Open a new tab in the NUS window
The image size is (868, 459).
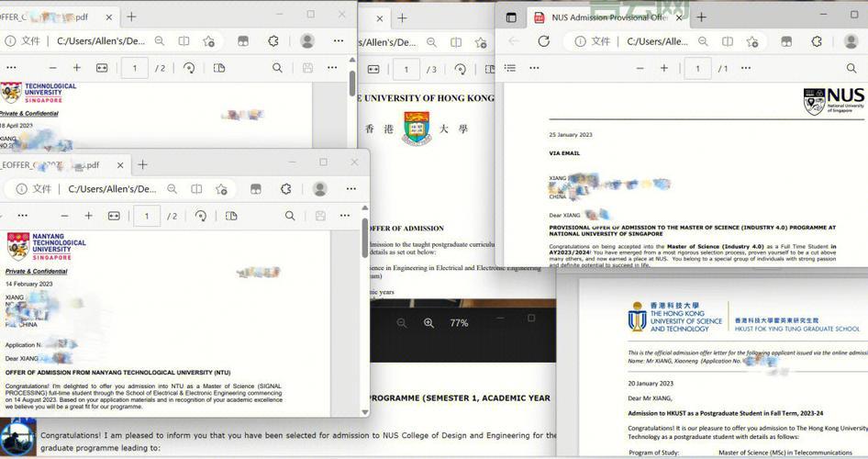pos(702,17)
